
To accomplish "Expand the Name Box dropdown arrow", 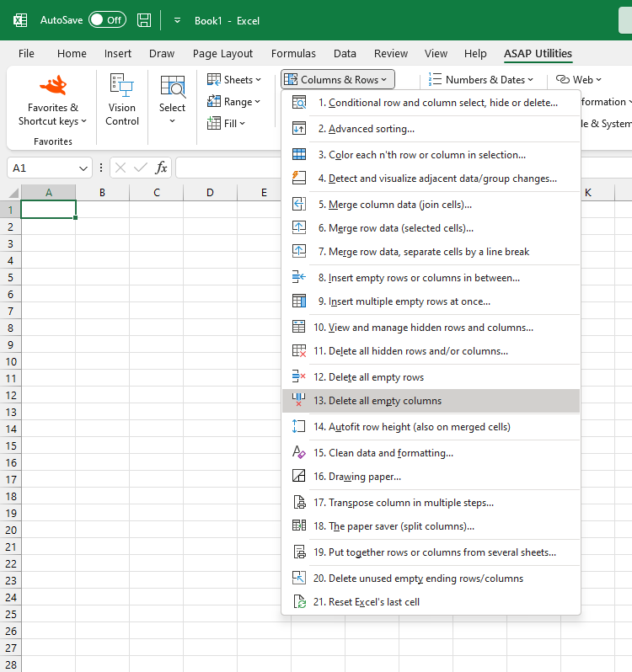I will pos(83,168).
